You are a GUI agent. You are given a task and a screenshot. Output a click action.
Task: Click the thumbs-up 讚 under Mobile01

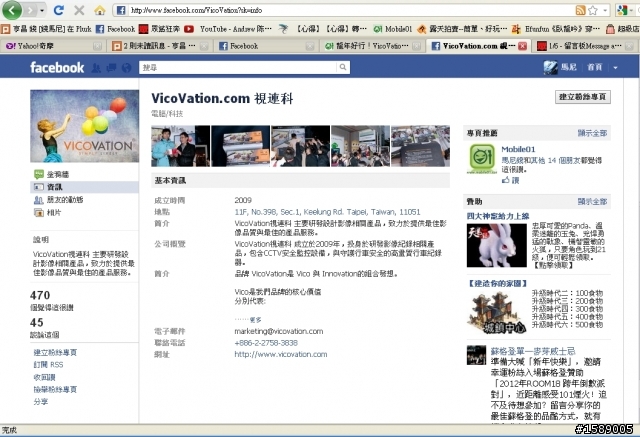pyautogui.click(x=510, y=180)
